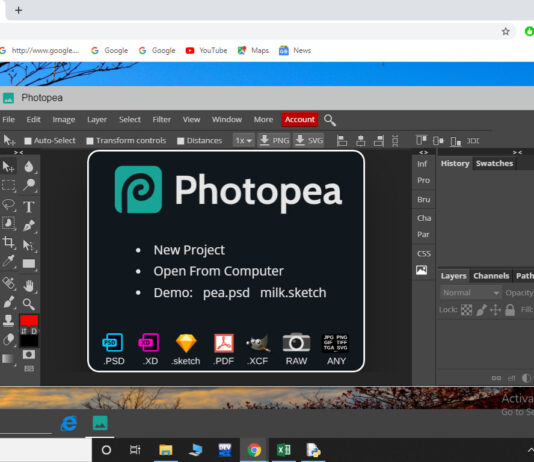Select the Gradient tool

[8, 359]
